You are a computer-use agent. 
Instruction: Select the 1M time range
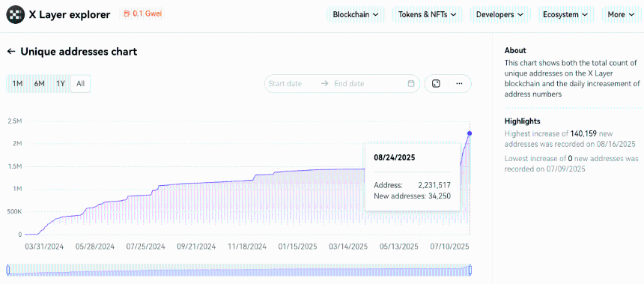pyautogui.click(x=17, y=83)
